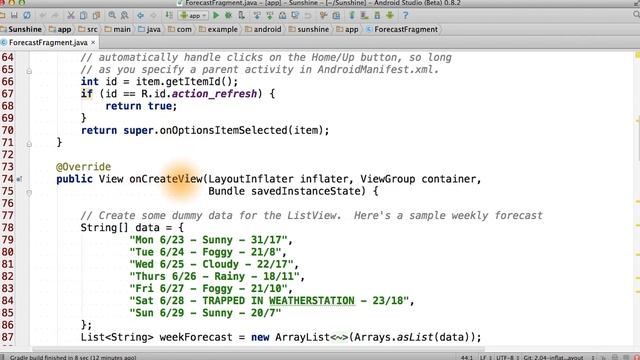Click savedInstanceState parameter on line 75
The height and width of the screenshot is (360, 640).
click(x=305, y=191)
